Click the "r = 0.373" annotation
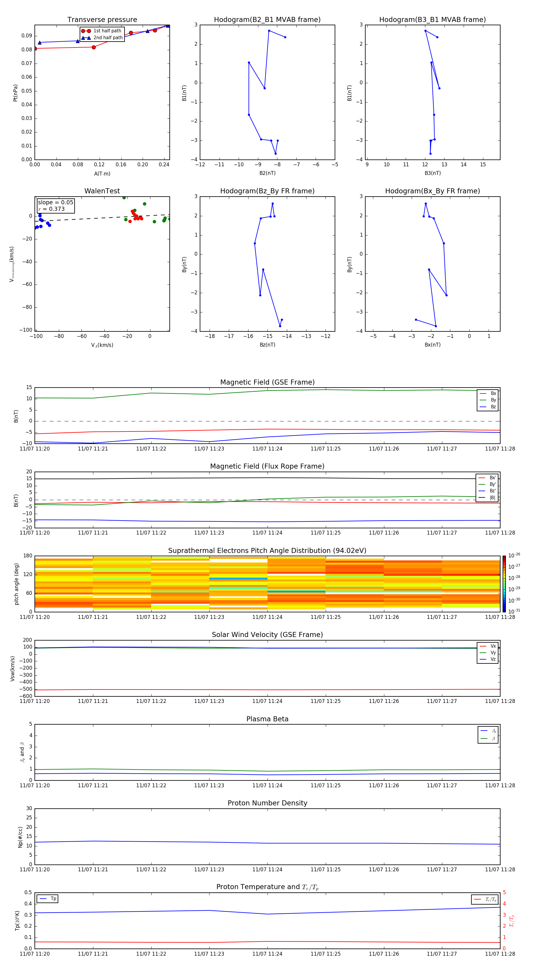The height and width of the screenshot is (980, 535). click(51, 209)
